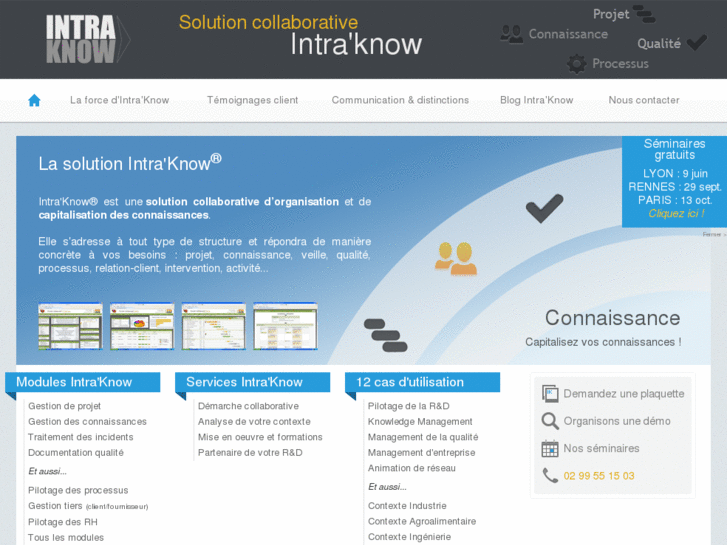Go to Blog Intra'Know
Image resolution: width=727 pixels, height=545 pixels.
pos(536,100)
